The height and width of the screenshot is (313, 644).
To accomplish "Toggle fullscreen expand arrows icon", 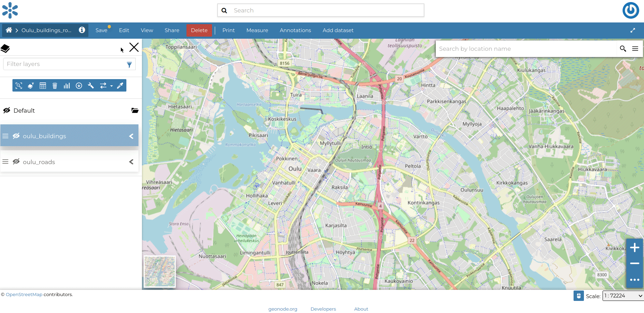I will click(x=633, y=30).
